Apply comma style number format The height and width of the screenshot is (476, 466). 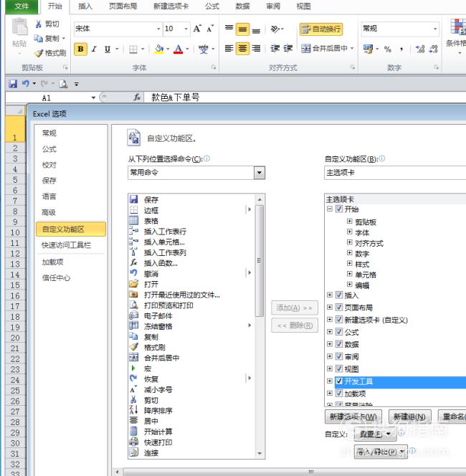click(x=401, y=49)
